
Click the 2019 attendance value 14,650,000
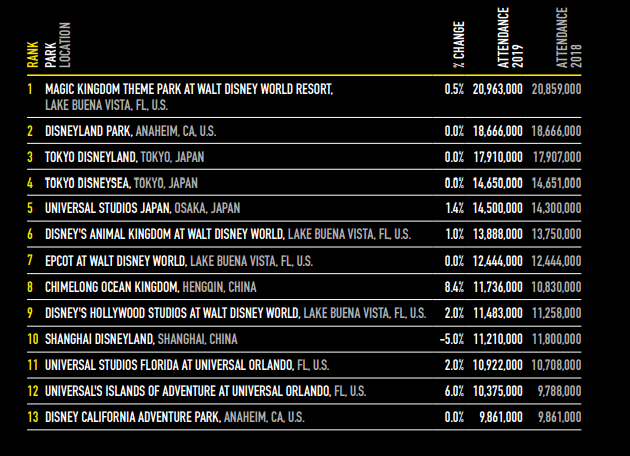(x=498, y=184)
